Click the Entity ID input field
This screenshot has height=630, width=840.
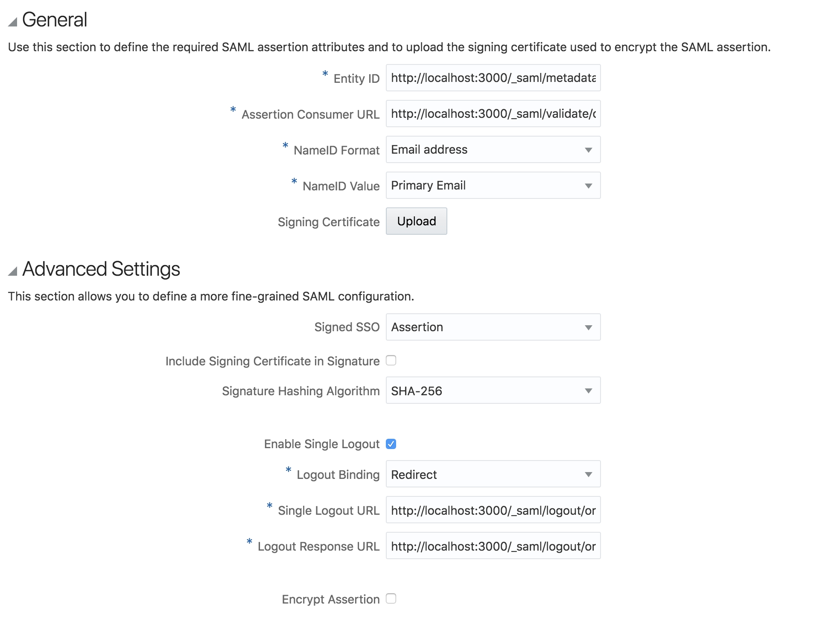[x=493, y=78]
